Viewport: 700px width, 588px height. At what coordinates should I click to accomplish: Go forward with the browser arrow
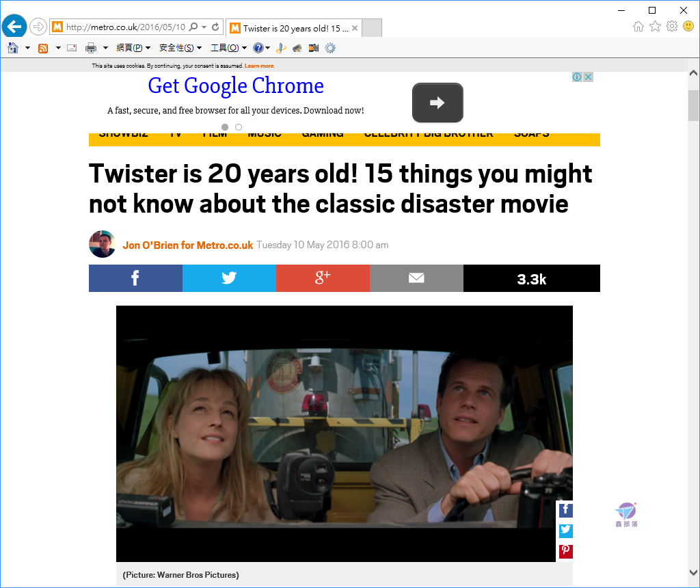tap(38, 27)
